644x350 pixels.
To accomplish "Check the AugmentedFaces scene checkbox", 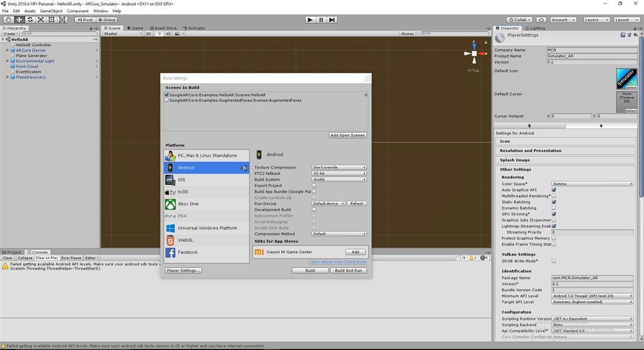I will click(166, 100).
